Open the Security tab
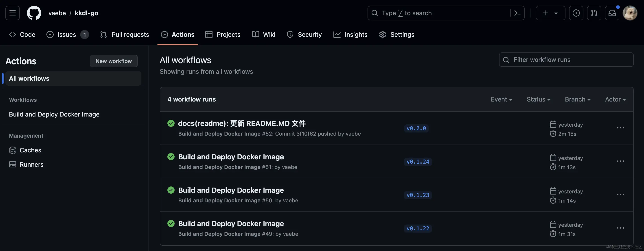The image size is (644, 251). [x=304, y=35]
